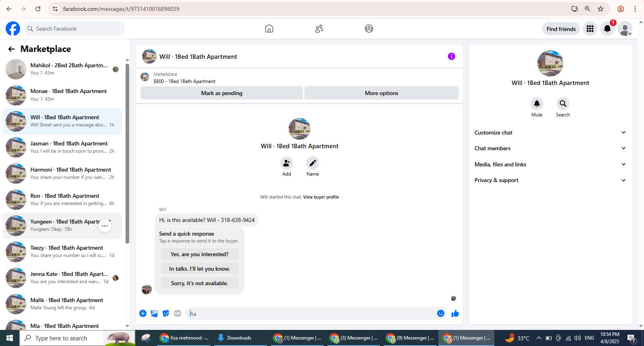Open Ron 1Bed 1Bath conversation
Image resolution: width=644 pixels, height=346 pixels.
[62, 199]
